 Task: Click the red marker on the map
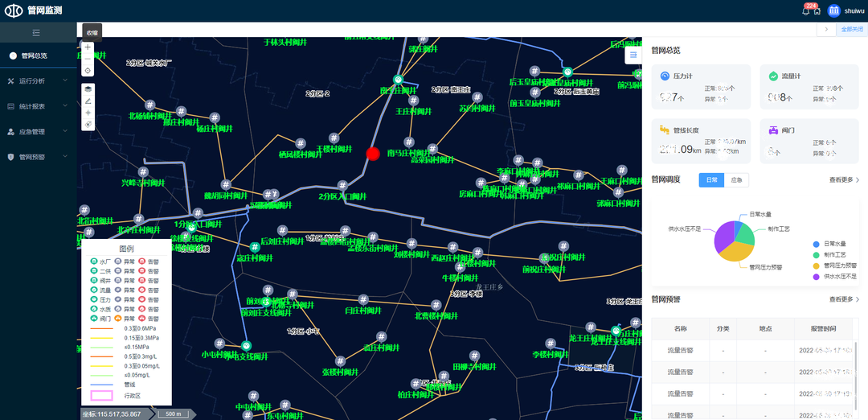click(372, 153)
